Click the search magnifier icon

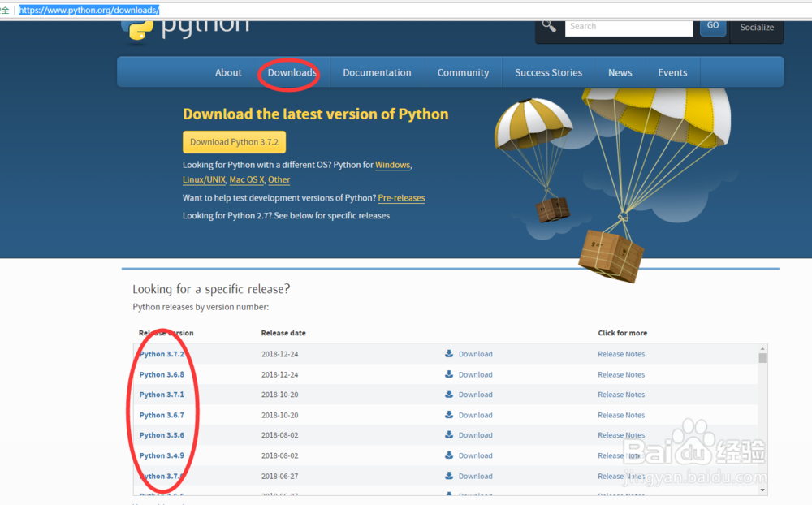[549, 26]
